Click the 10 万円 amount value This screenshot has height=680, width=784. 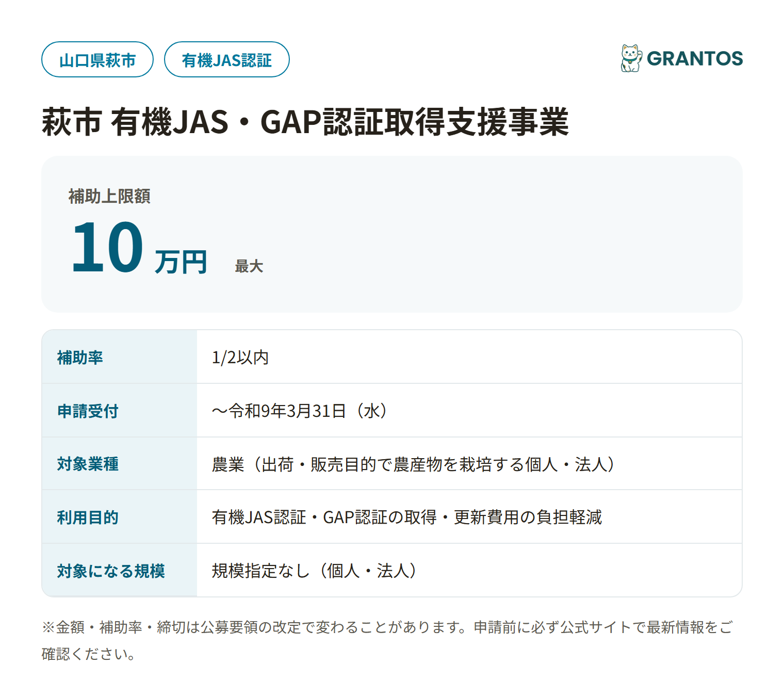pos(139,248)
